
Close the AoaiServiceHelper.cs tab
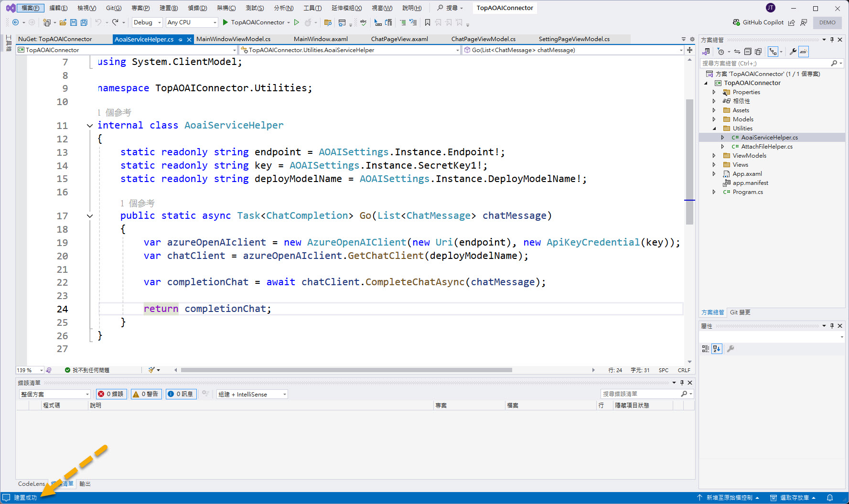189,40
